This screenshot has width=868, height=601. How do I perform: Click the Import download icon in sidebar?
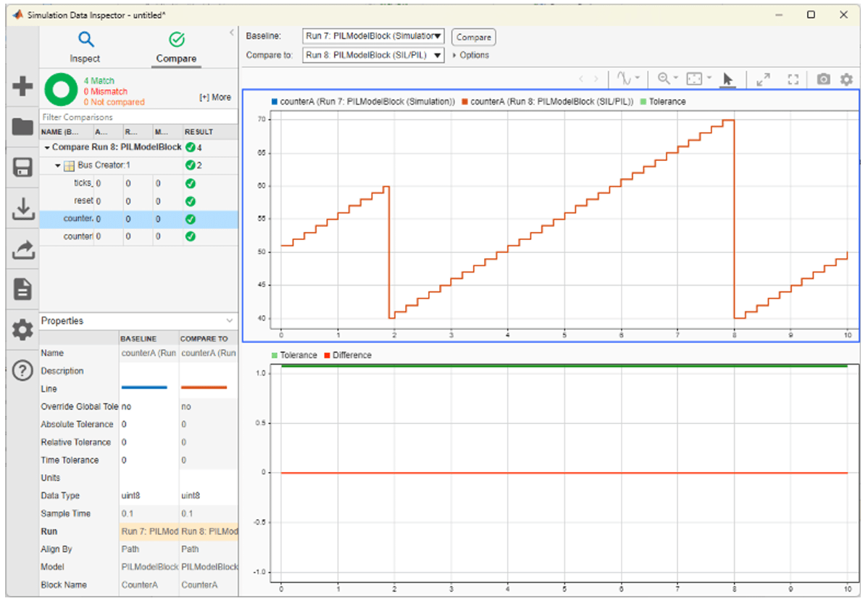coord(22,209)
